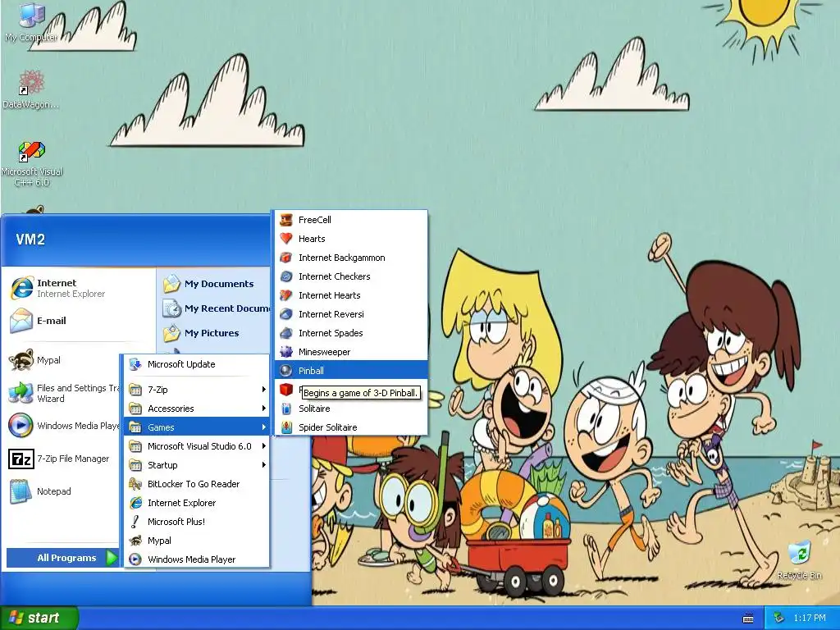The image size is (840, 630).
Task: Click the 7-Zip File Manager icon
Action: [x=21, y=459]
